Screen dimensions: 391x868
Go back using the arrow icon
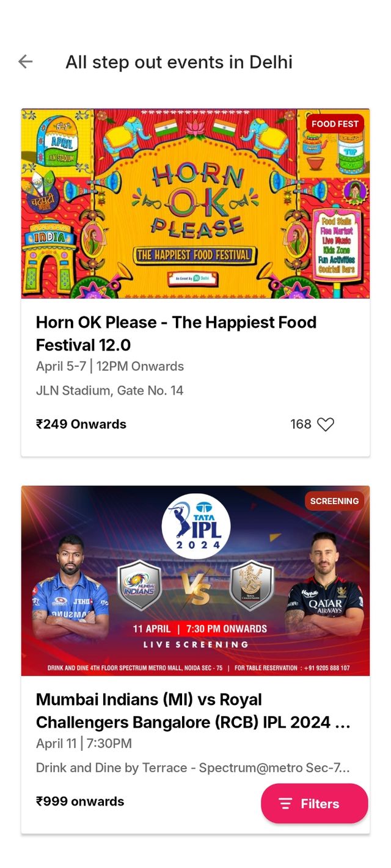[25, 61]
